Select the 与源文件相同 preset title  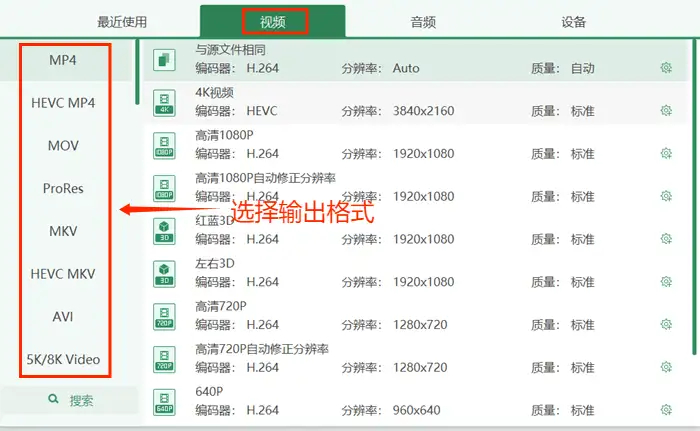point(230,50)
